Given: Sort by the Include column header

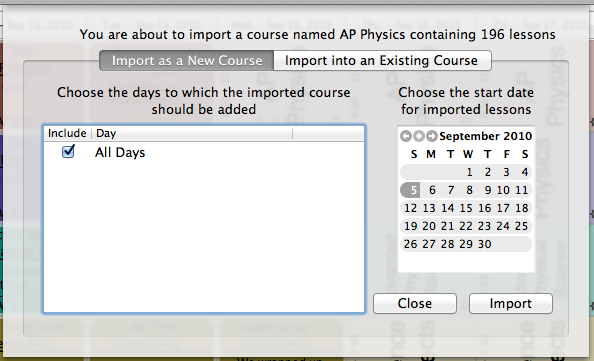Looking at the screenshot, I should [x=67, y=133].
